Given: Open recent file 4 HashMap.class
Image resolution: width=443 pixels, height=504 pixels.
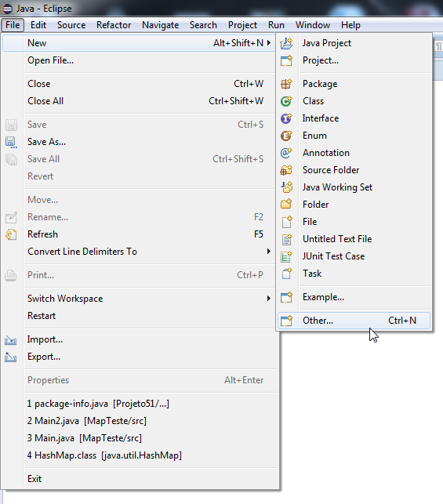Looking at the screenshot, I should click(140, 455).
